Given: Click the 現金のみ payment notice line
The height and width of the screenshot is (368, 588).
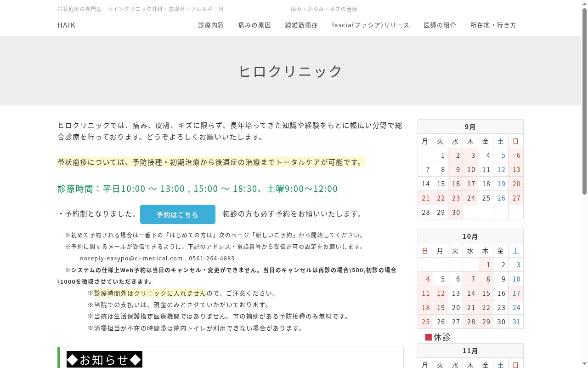Looking at the screenshot, I should coord(178,305).
